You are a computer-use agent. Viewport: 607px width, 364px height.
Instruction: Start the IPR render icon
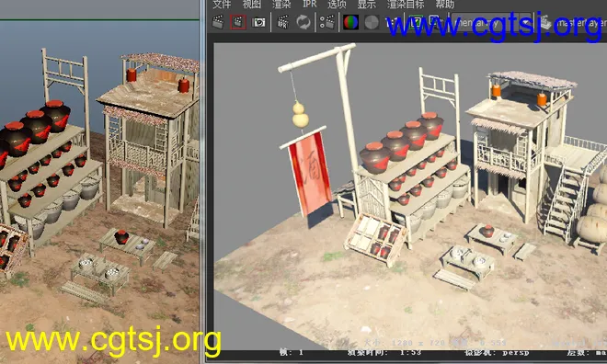[283, 22]
